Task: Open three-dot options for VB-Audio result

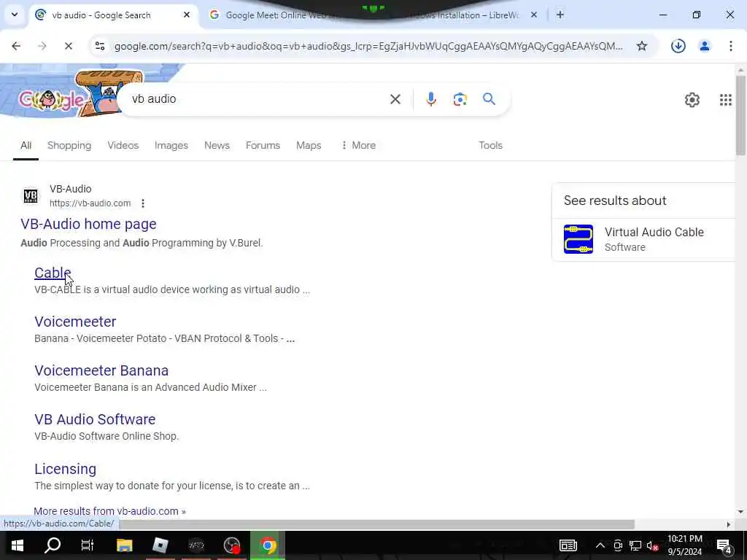Action: click(142, 203)
